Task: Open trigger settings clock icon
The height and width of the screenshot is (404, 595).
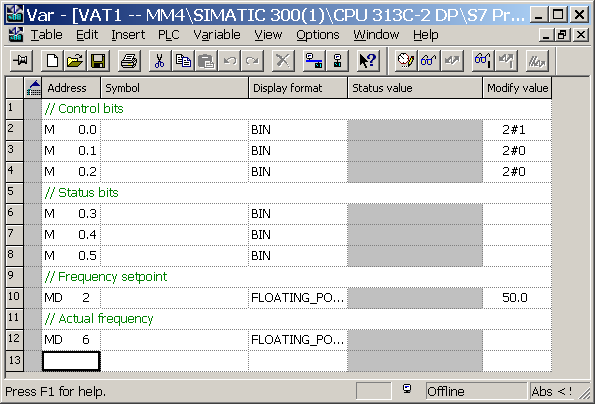Action: pyautogui.click(x=406, y=61)
